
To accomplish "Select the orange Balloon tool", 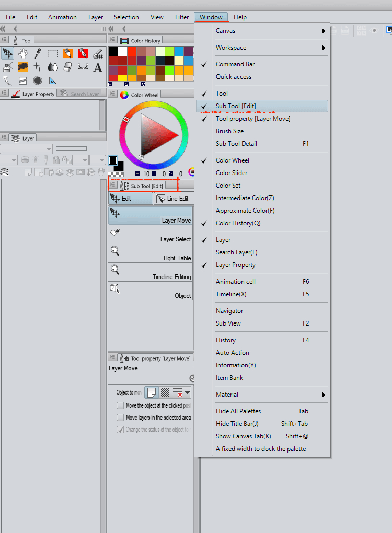I will 23,67.
